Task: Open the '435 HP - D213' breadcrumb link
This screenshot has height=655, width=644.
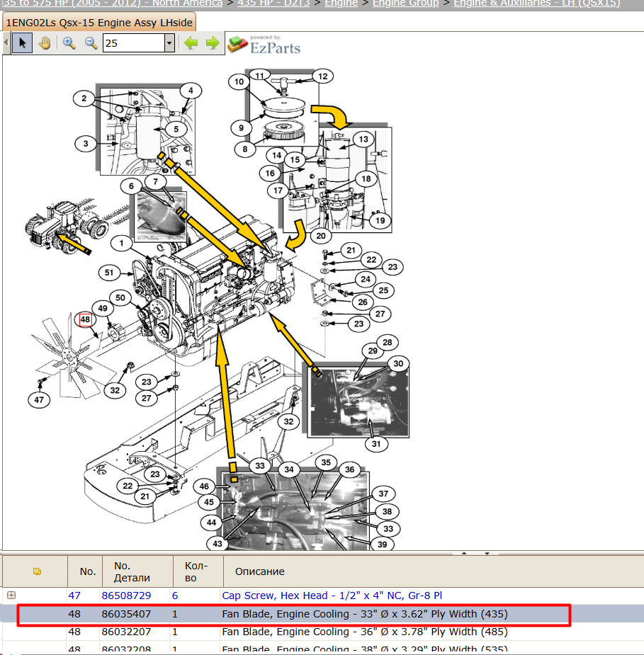Action: tap(273, 4)
